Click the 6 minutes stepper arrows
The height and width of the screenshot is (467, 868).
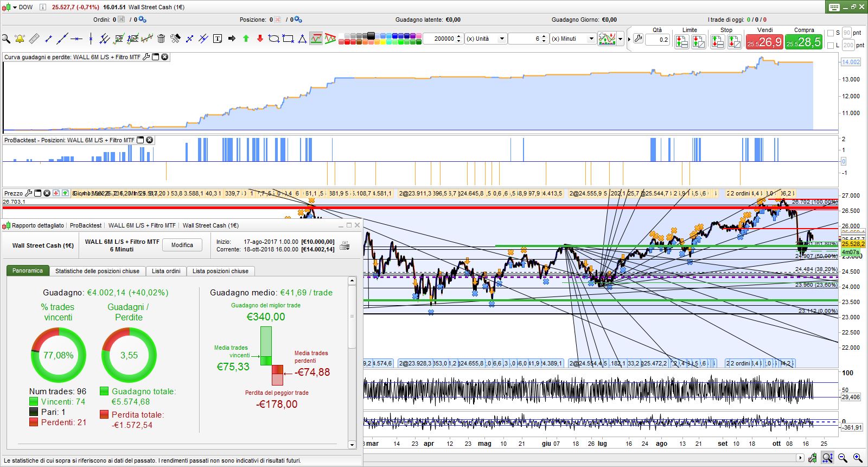tap(544, 39)
